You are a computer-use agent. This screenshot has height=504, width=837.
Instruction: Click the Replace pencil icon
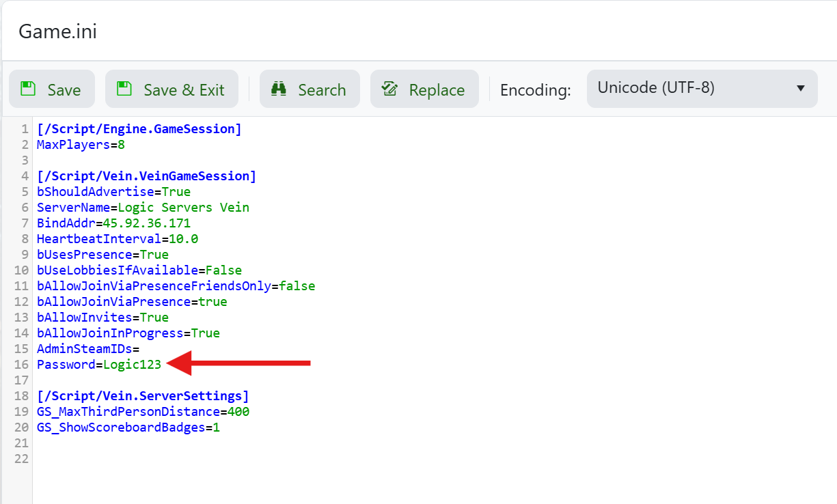pyautogui.click(x=389, y=89)
